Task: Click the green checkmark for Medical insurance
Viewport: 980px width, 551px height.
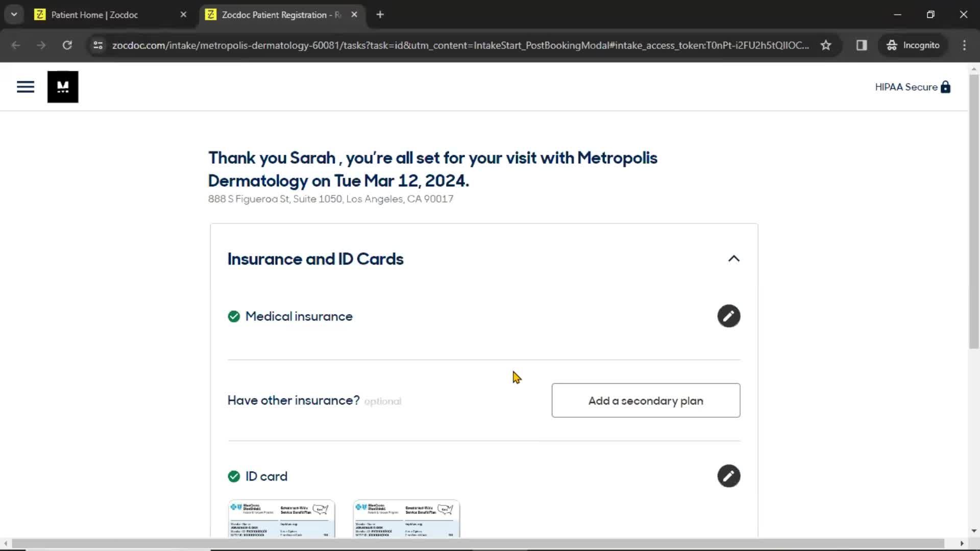Action: pyautogui.click(x=234, y=316)
